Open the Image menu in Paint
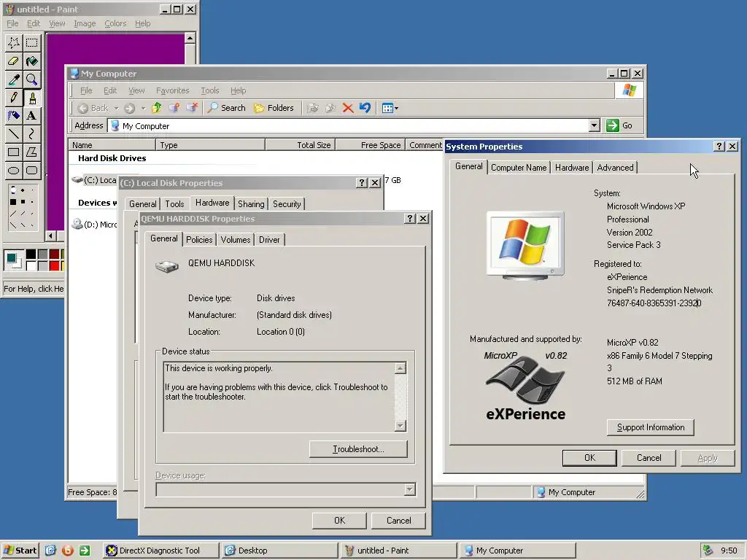This screenshot has height=560, width=747. click(x=85, y=23)
